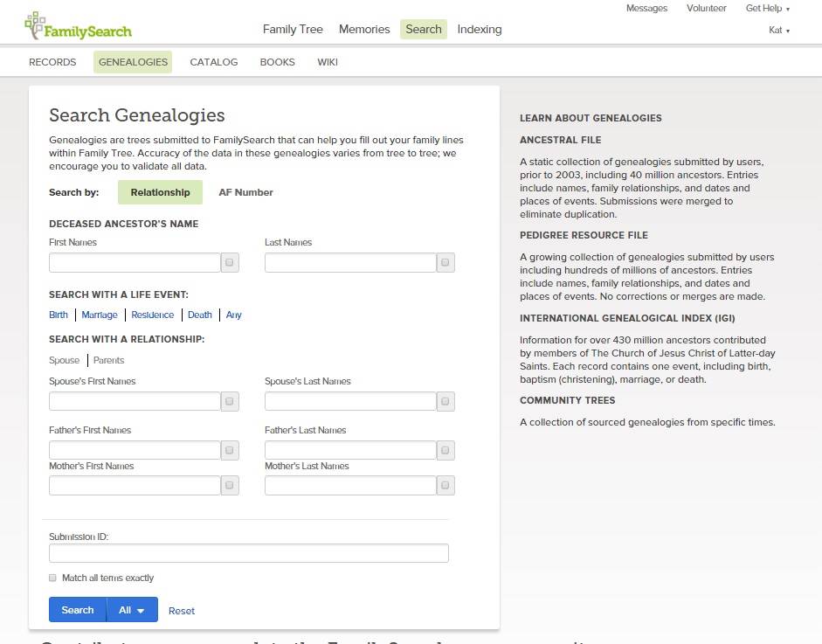Viewport: 822px width, 644px height.
Task: Switch to the CATALOG tab
Action: click(213, 62)
